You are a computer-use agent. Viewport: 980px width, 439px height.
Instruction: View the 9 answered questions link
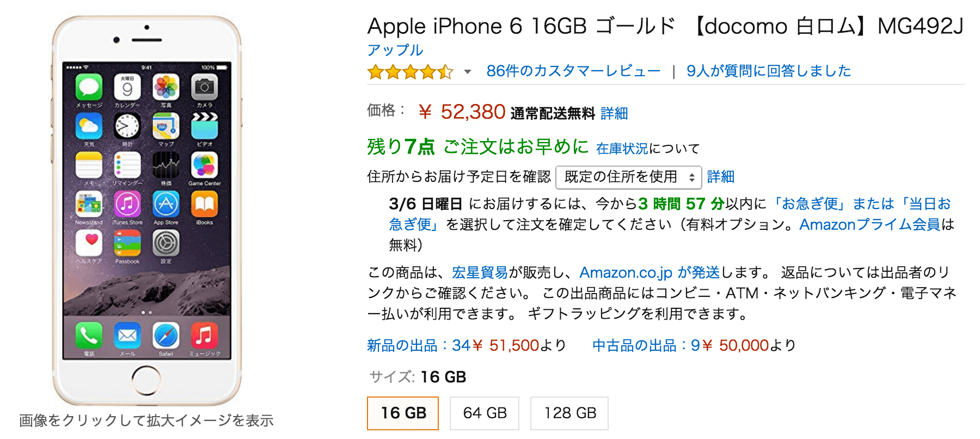tap(768, 71)
